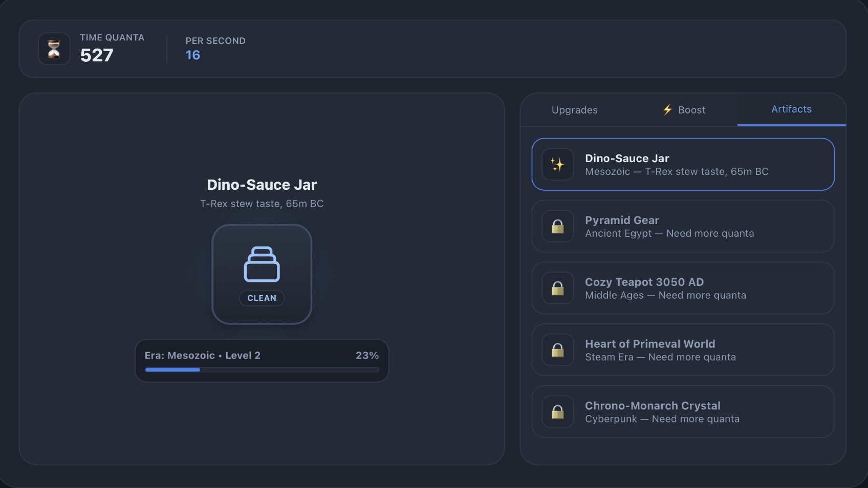Click the lock icon on Heart of Primeval World
This screenshot has height=488, width=868.
coord(557,350)
